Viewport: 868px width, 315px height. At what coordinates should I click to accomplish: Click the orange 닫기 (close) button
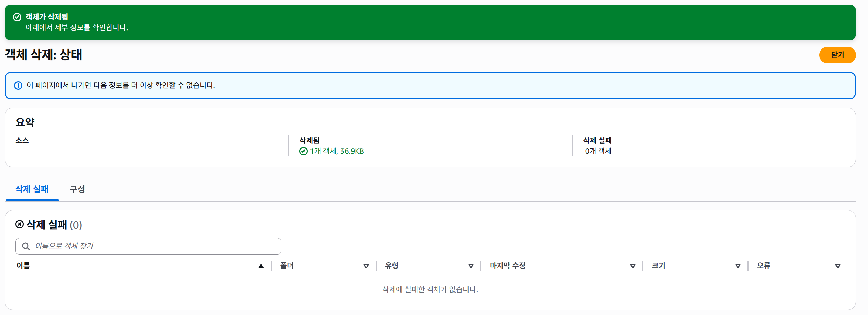click(837, 55)
